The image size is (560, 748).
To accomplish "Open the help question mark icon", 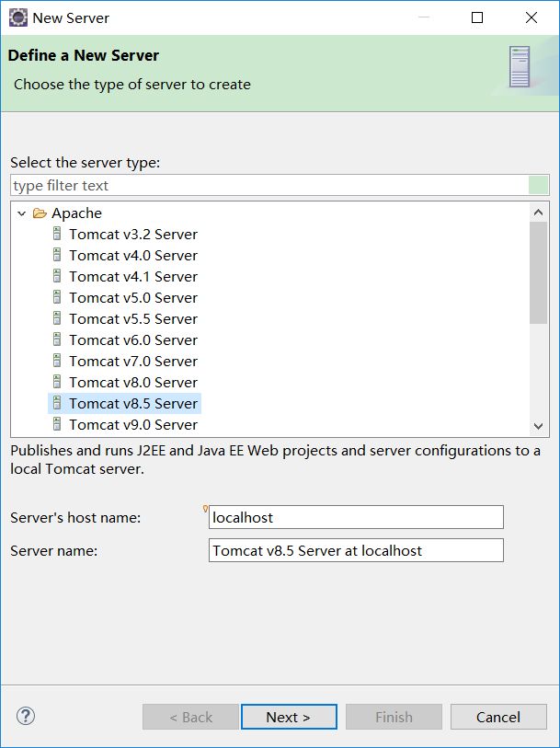I will 25,716.
